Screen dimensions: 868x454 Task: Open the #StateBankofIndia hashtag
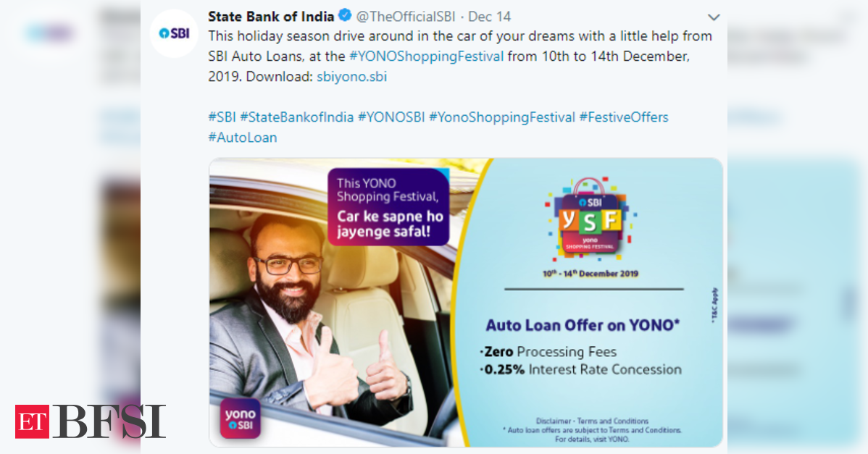pyautogui.click(x=297, y=117)
